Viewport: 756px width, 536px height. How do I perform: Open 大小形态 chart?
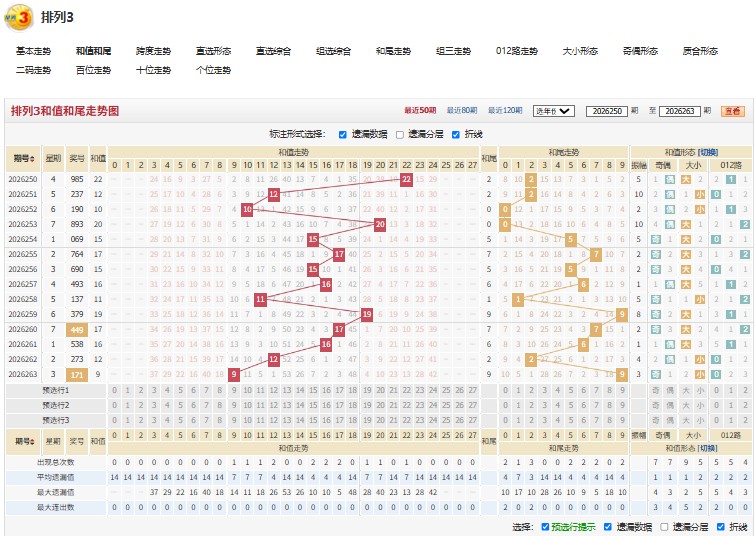click(x=580, y=51)
